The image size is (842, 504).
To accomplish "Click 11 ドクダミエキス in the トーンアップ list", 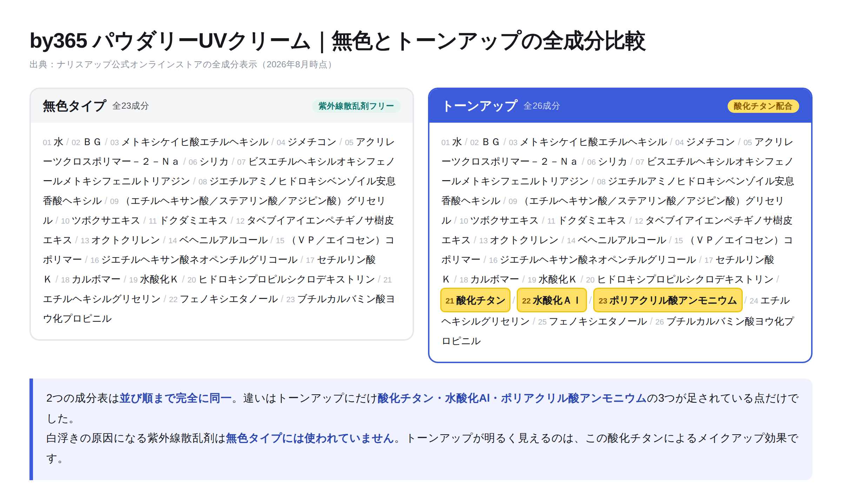I will click(x=587, y=220).
